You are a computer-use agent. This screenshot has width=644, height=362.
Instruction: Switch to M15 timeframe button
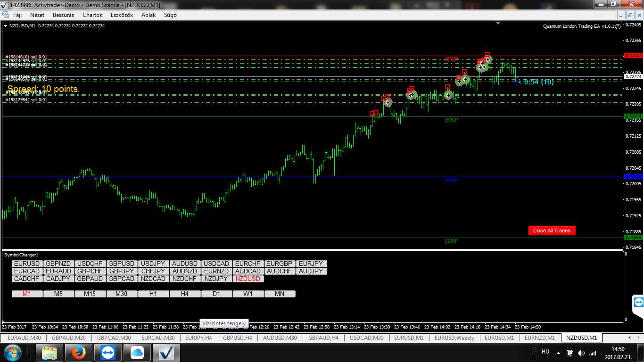click(91, 294)
